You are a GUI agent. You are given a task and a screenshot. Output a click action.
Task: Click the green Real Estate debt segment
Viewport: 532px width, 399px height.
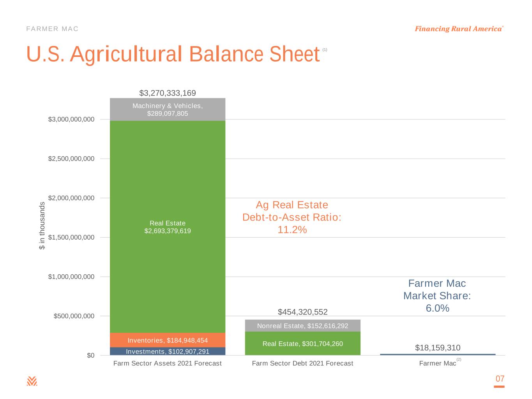[302, 344]
